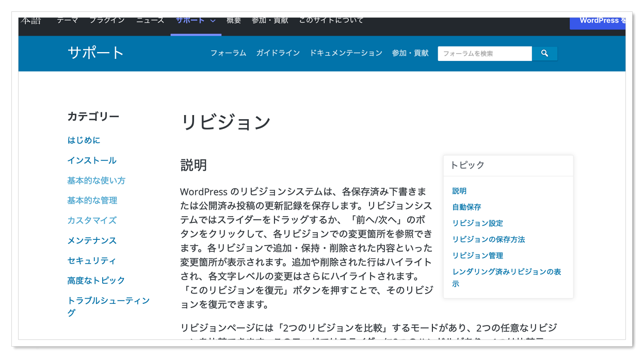
Task: Open ガイドライン in the support nav
Action: click(x=278, y=53)
